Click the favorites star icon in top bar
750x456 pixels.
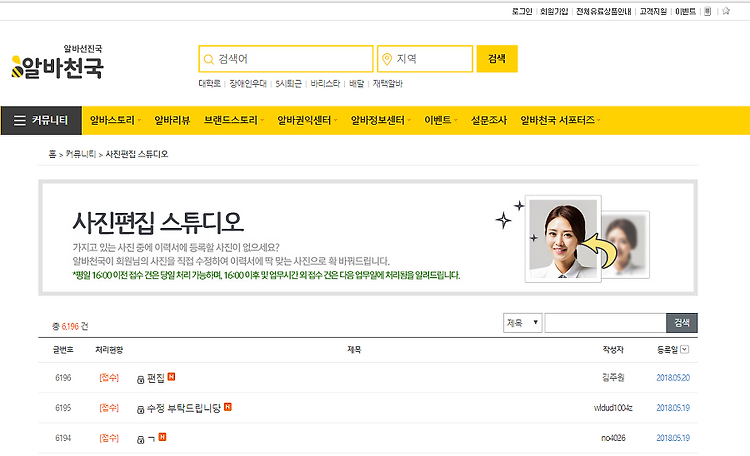(726, 11)
